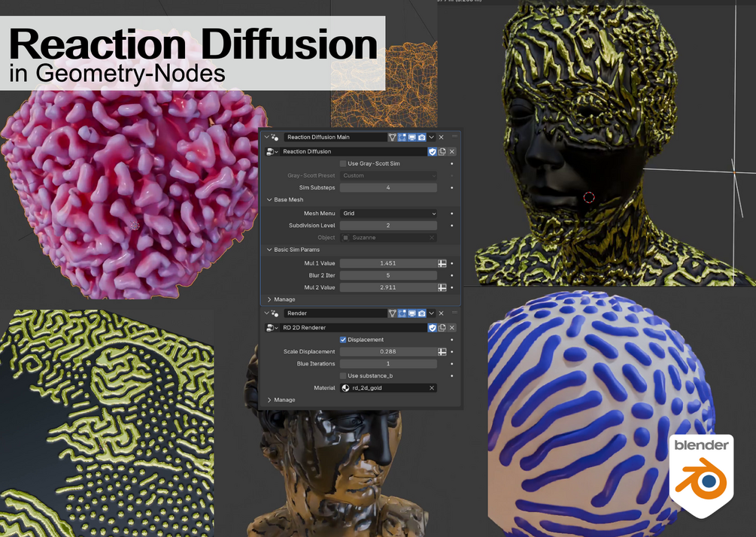The width and height of the screenshot is (756, 537).
Task: Adjust the Mul 2 Value slider
Action: pos(388,288)
